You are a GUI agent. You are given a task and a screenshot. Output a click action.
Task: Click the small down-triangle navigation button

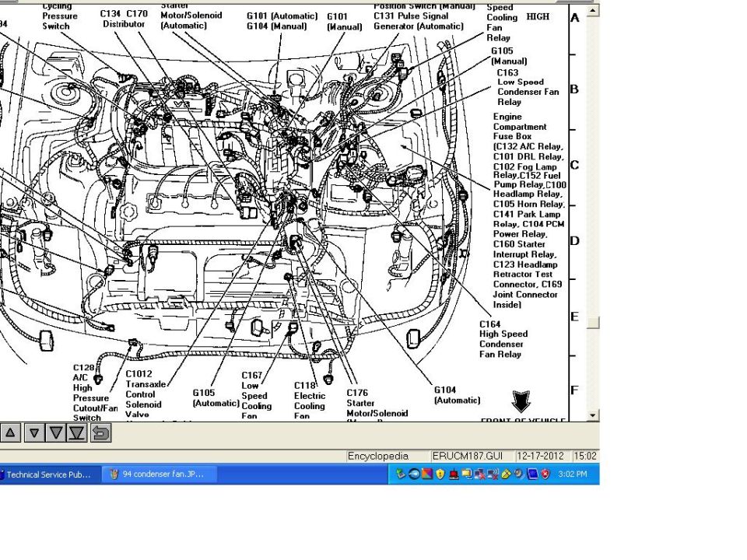[x=33, y=433]
